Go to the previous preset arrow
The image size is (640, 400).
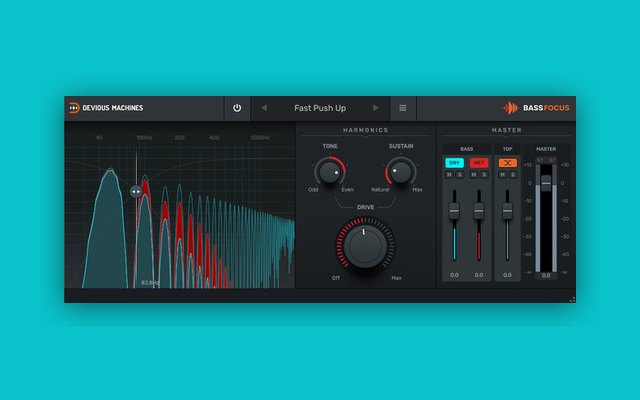click(x=264, y=108)
